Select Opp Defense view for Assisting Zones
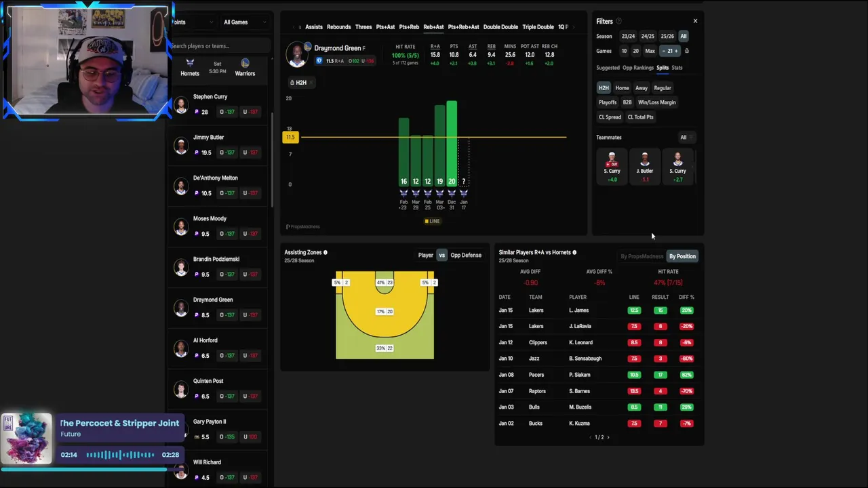868x488 pixels. (466, 256)
